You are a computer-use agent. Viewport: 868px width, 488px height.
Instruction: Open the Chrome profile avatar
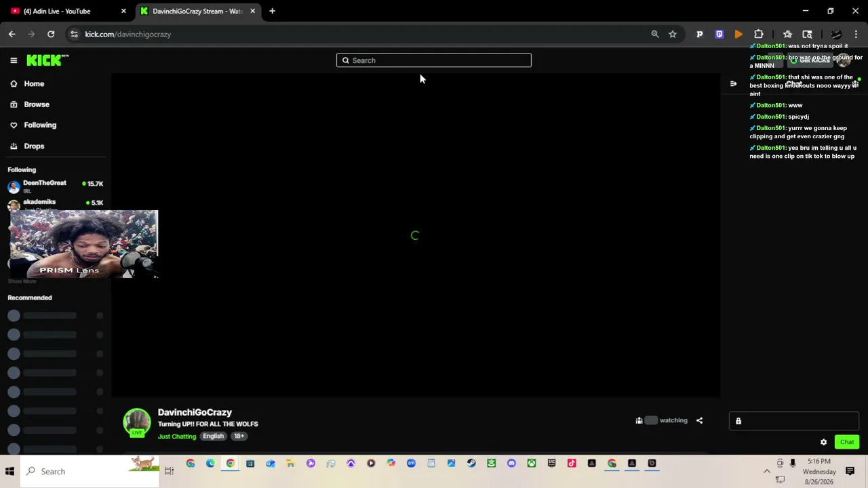[836, 34]
